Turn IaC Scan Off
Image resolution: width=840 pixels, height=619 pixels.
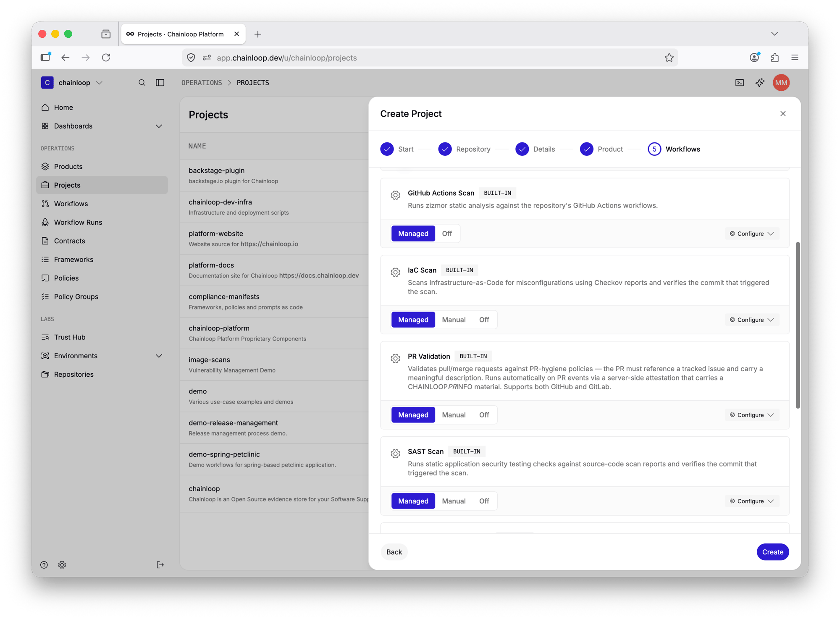484,320
